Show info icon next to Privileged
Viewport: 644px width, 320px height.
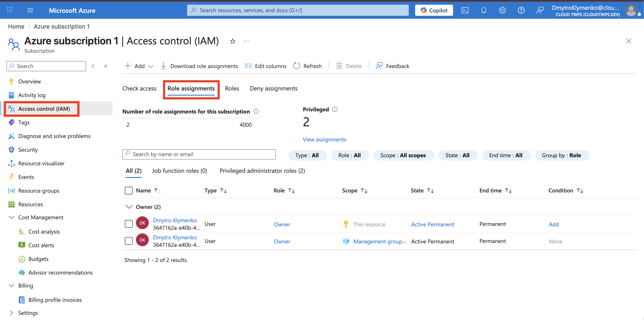(x=335, y=109)
